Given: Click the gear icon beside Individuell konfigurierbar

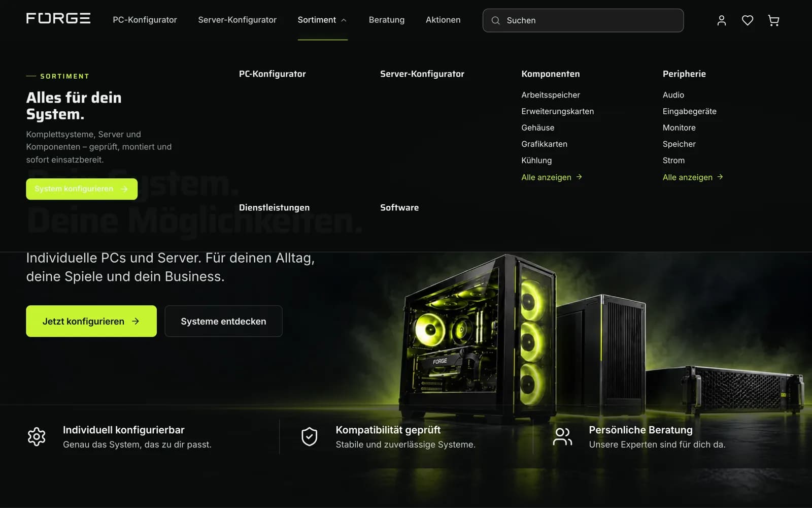Looking at the screenshot, I should (37, 437).
